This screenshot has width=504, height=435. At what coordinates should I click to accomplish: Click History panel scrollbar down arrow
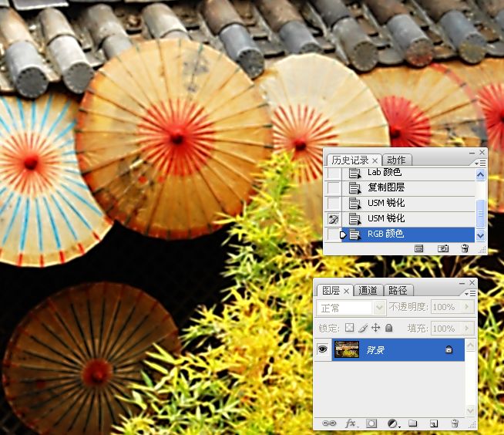coord(481,235)
